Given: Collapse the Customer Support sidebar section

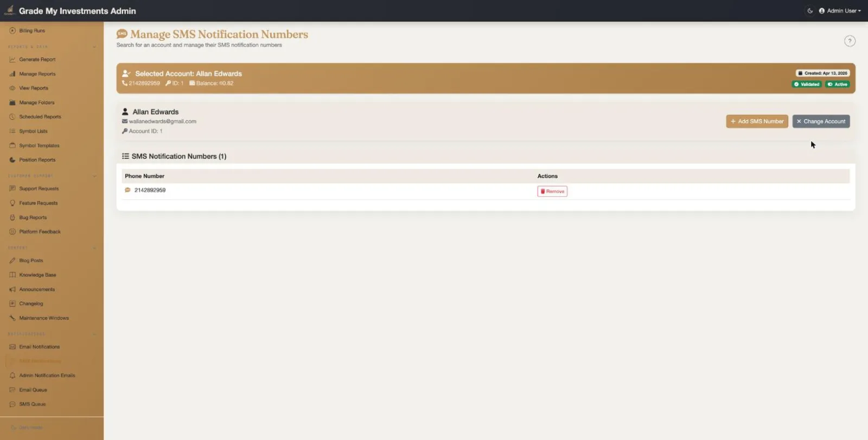Looking at the screenshot, I should coord(94,176).
